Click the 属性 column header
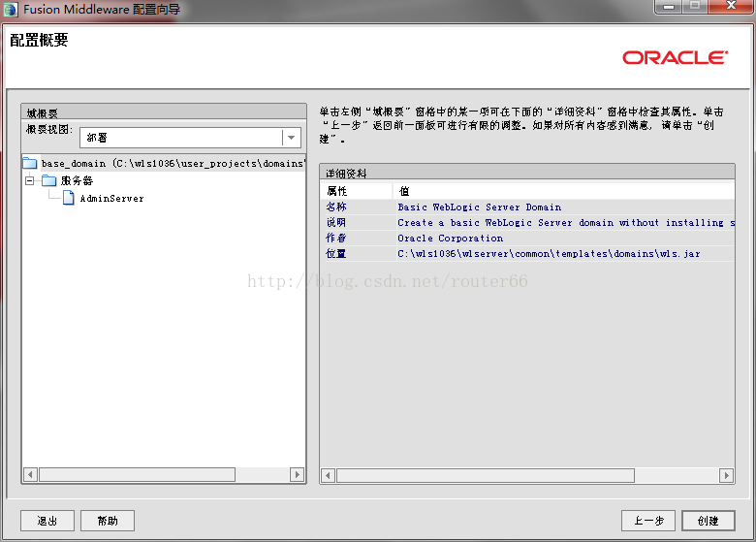This screenshot has height=542, width=756. coord(357,191)
